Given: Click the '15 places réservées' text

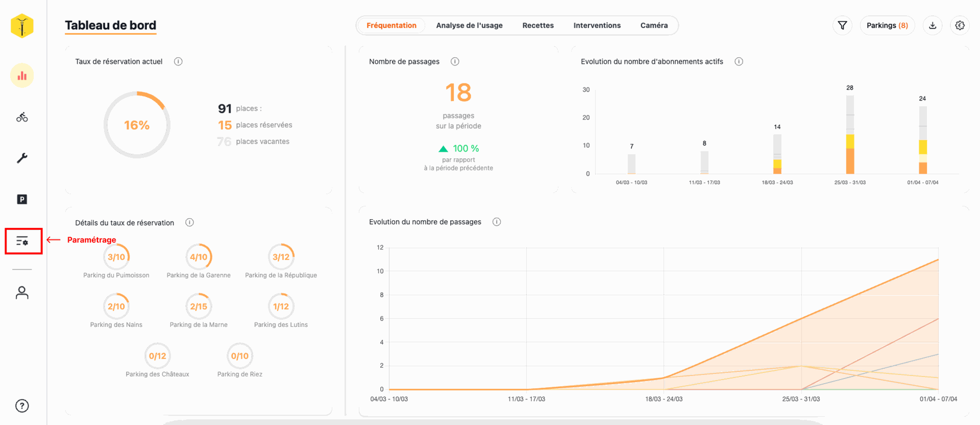Looking at the screenshot, I should (x=255, y=125).
